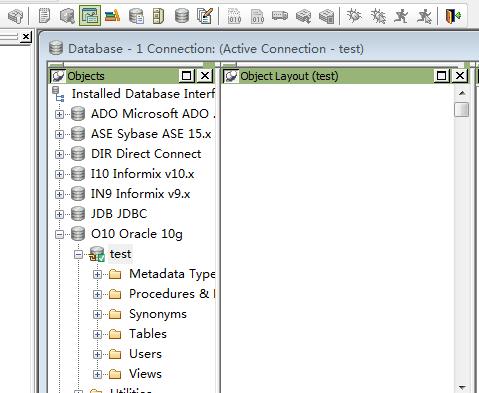This screenshot has height=393, width=479.
Task: Click the Object Layout scrollbar thumb
Action: 462,110
